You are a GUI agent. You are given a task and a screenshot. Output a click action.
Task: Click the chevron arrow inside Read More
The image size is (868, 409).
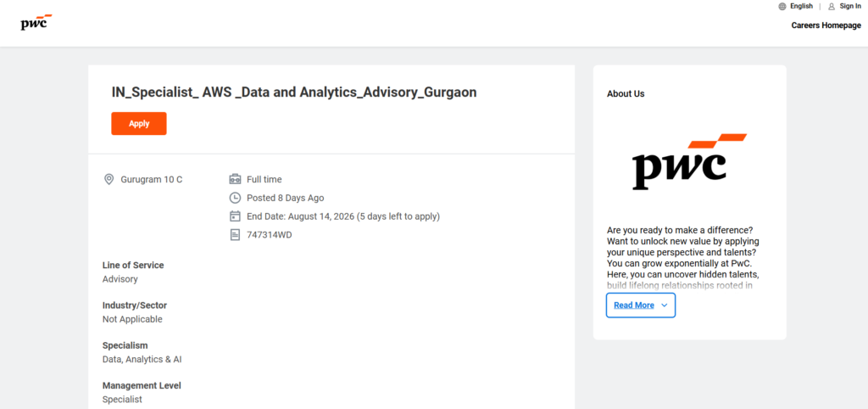[665, 305]
